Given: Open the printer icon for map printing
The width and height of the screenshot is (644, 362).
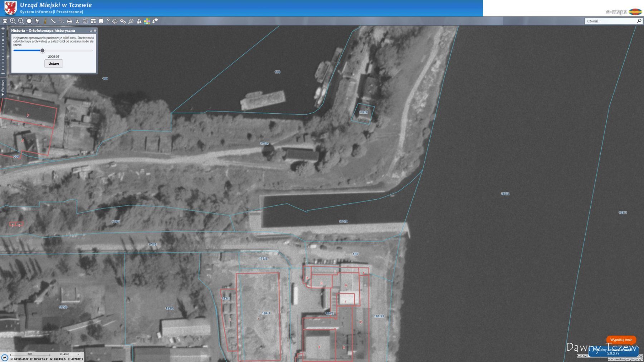Looking at the screenshot, I should [x=69, y=21].
